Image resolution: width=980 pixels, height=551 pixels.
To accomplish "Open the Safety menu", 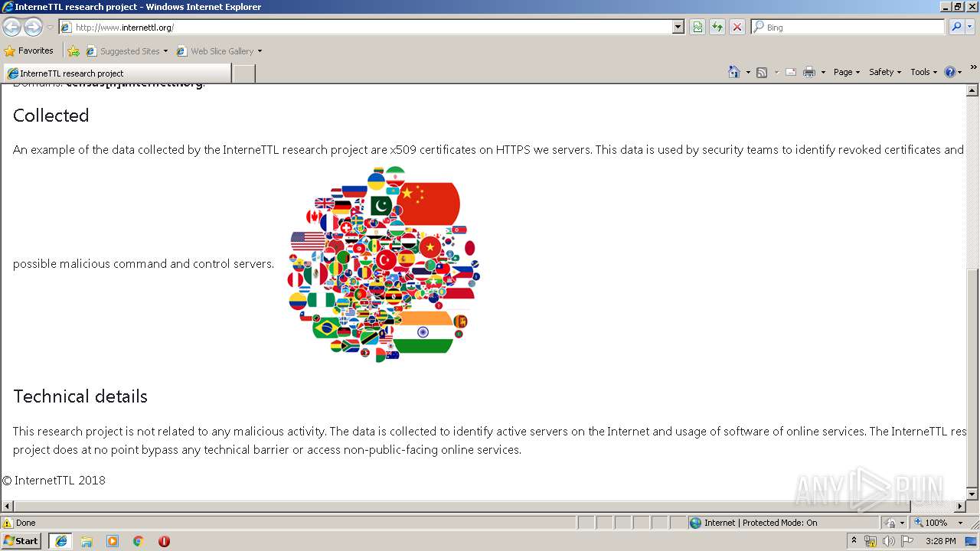I will pos(885,72).
